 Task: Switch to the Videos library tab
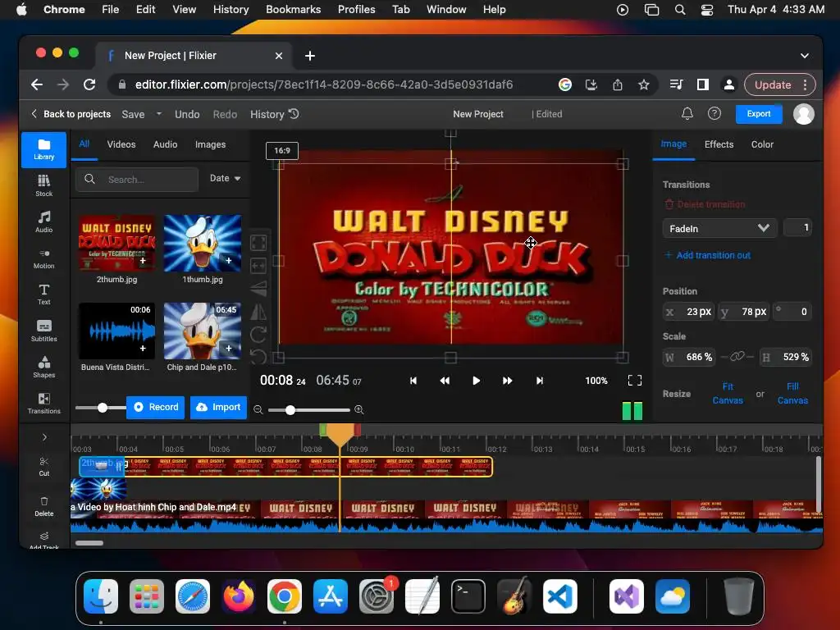121,144
